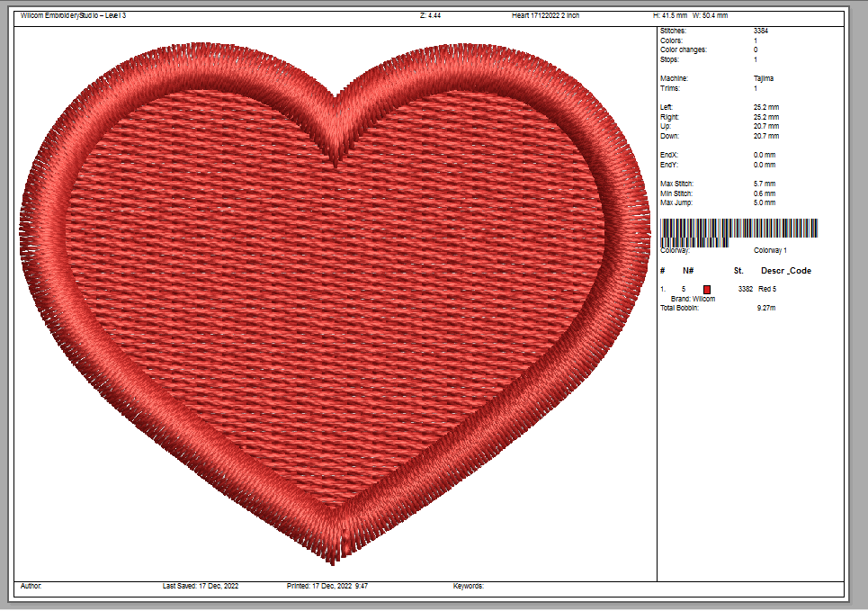
Task: Click the 'Stops:' label
Action: pyautogui.click(x=669, y=59)
